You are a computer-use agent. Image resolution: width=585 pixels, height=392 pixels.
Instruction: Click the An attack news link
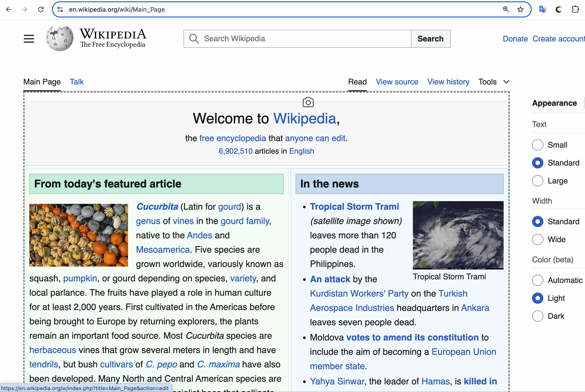[x=330, y=279]
